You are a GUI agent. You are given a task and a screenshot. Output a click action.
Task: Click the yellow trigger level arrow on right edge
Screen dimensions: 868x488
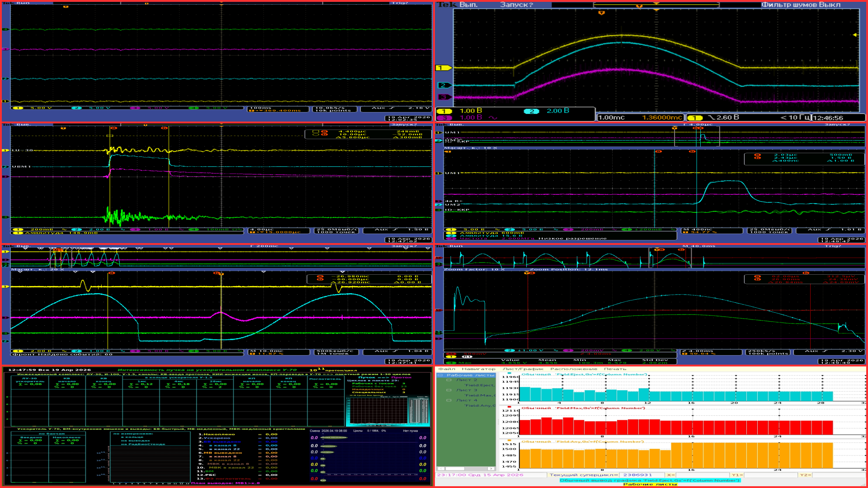coord(855,35)
